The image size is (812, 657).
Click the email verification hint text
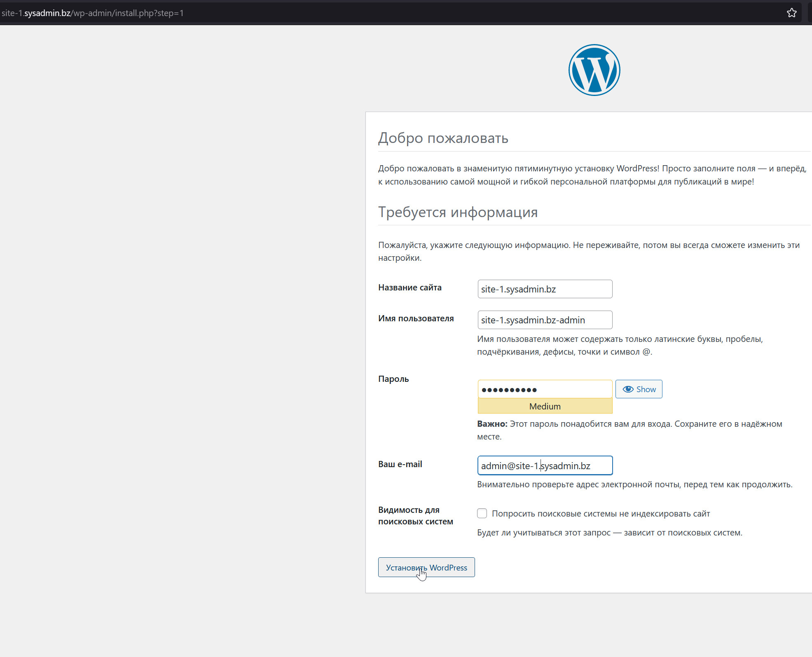tap(635, 484)
